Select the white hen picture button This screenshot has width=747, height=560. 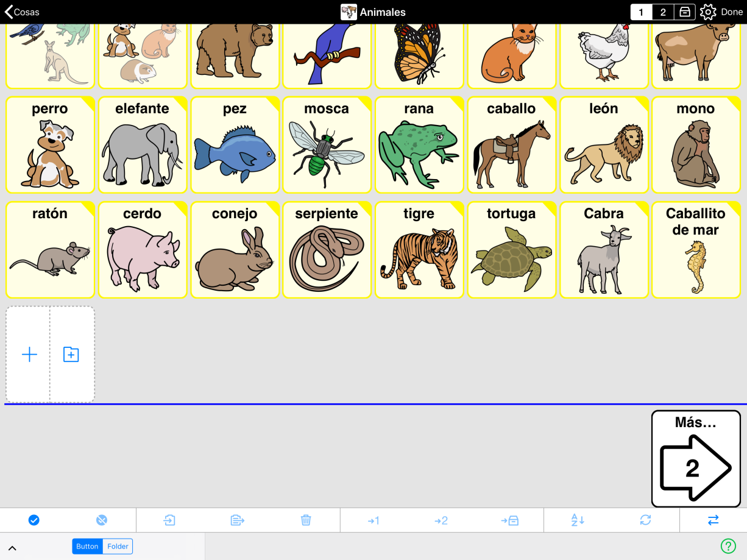604,56
